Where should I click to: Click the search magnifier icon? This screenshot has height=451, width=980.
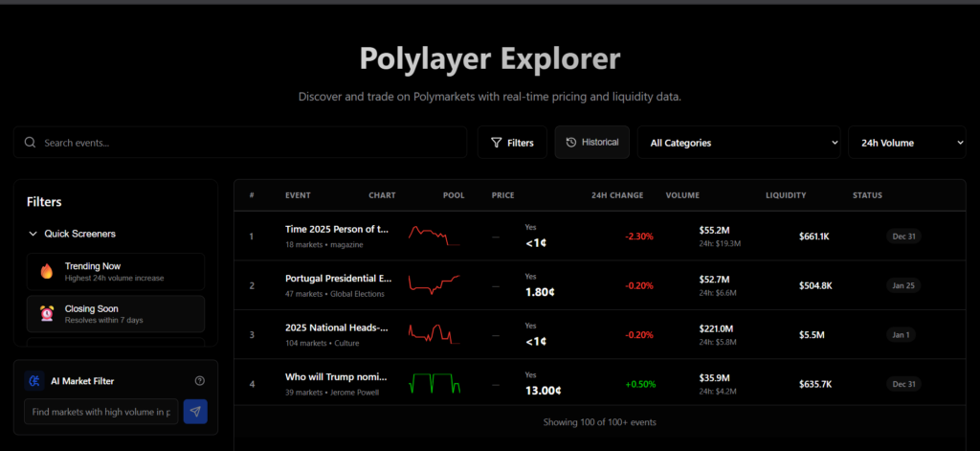click(30, 143)
